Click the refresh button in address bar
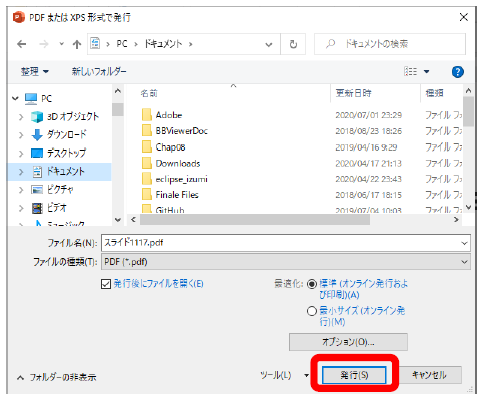 point(293,44)
